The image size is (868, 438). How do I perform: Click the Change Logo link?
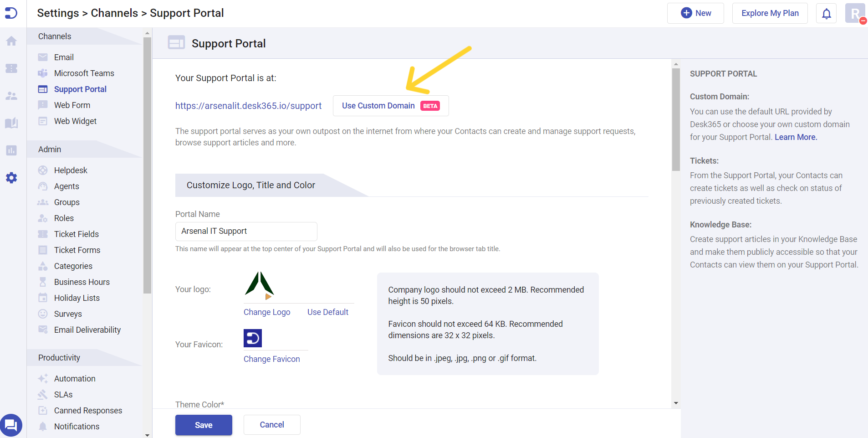click(266, 312)
